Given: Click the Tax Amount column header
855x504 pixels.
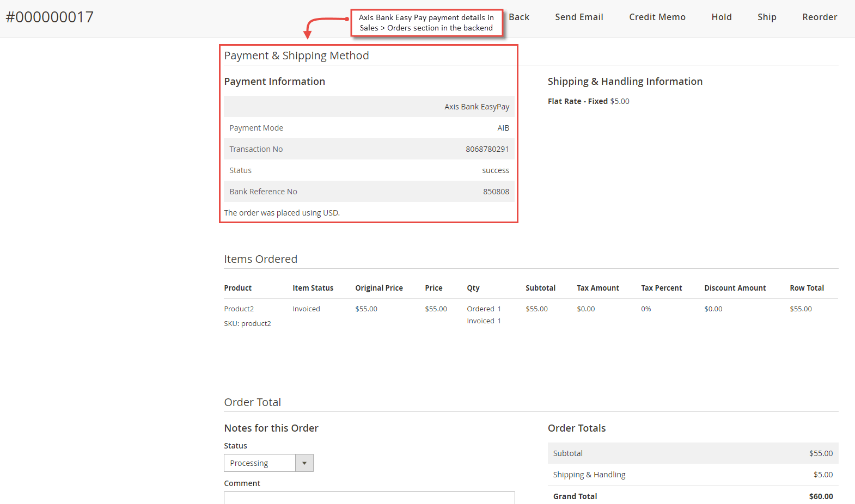Looking at the screenshot, I should click(598, 288).
